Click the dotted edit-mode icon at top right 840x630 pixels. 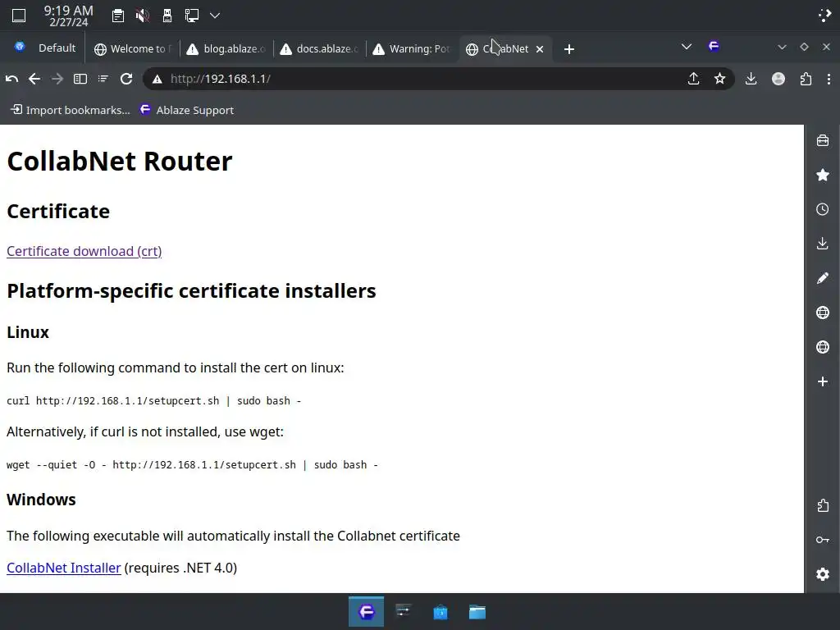825,16
